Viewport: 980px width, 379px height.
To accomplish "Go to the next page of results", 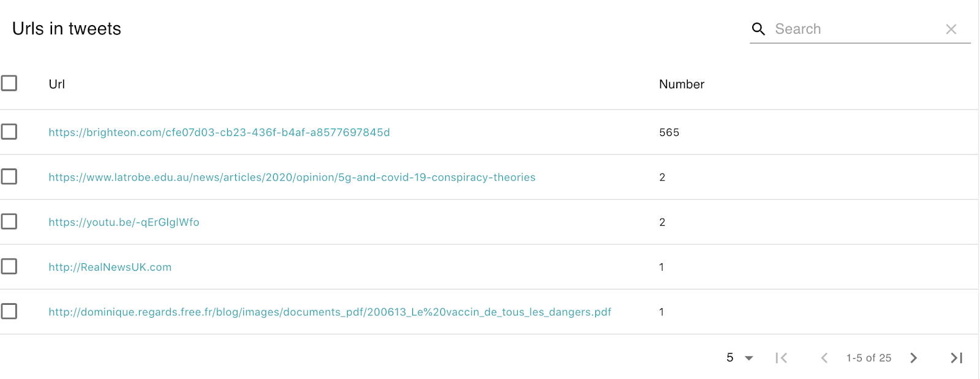I will [x=914, y=358].
